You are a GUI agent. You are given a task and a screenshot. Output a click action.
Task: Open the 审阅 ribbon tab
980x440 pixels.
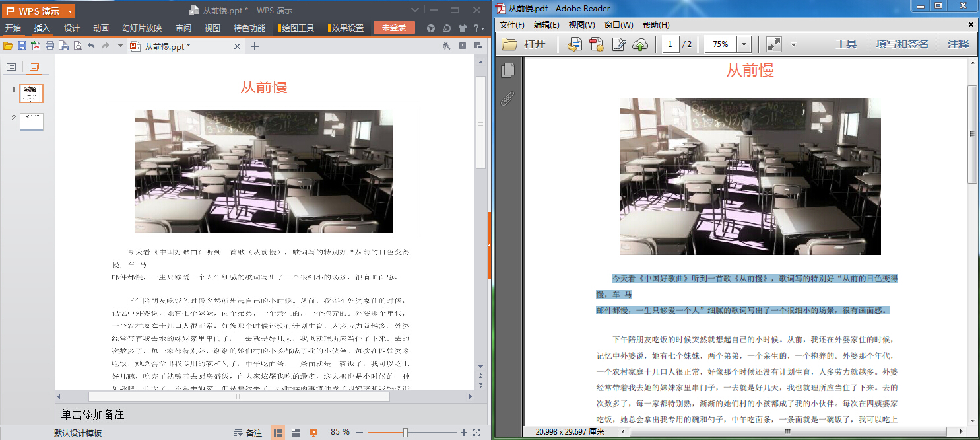pos(183,28)
